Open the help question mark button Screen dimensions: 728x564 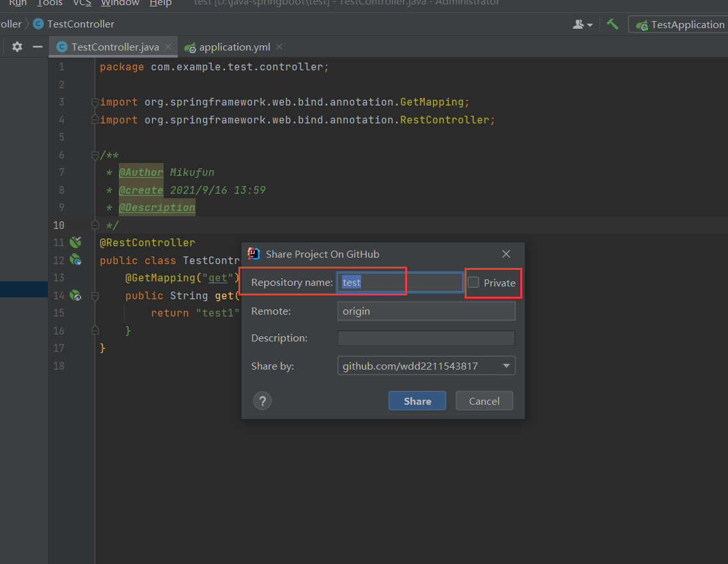(262, 401)
